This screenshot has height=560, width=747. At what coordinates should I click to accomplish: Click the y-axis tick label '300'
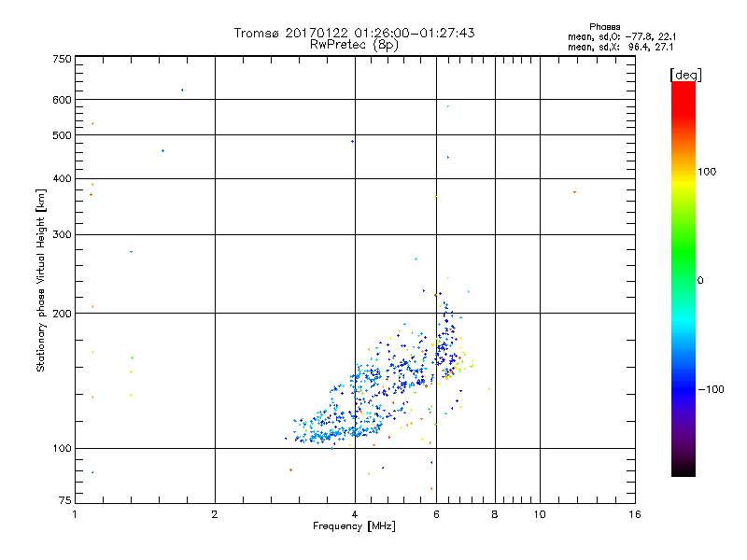coord(63,234)
